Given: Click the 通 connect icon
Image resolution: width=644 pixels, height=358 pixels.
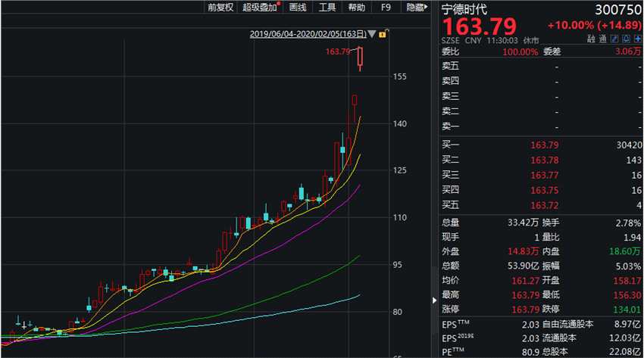Looking at the screenshot, I should tap(602, 39).
